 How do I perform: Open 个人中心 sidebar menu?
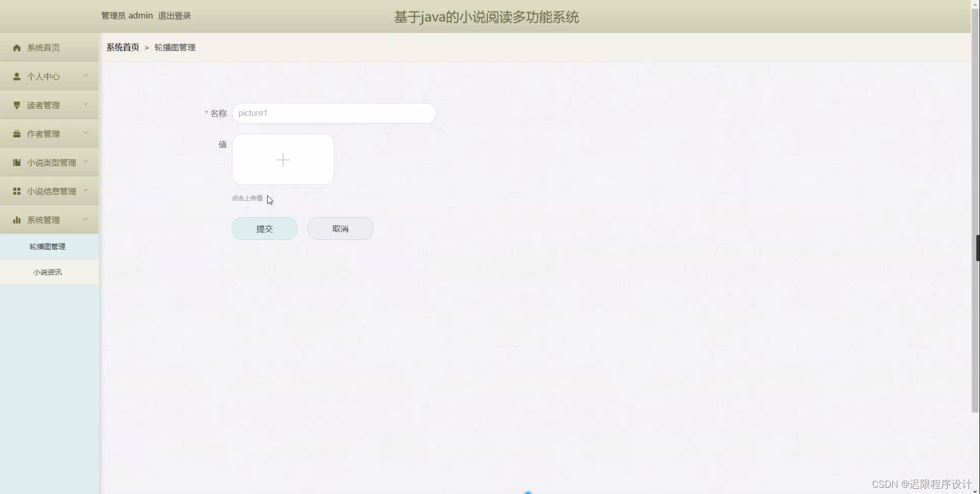(50, 76)
